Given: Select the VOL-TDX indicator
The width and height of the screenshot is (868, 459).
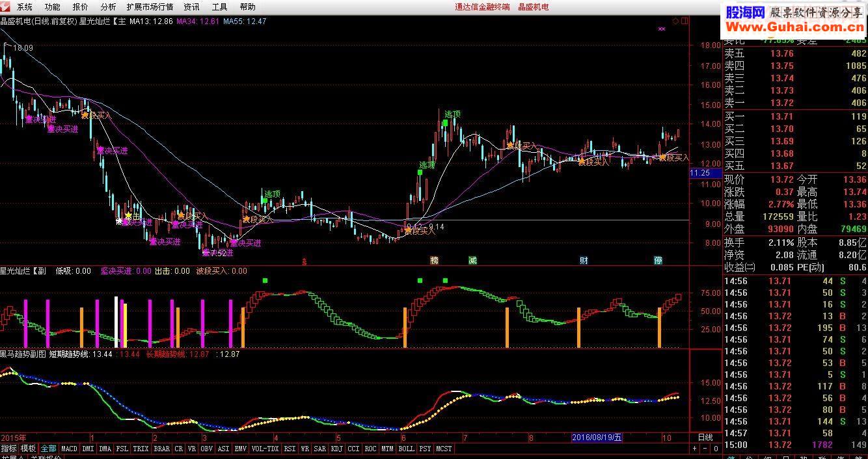Looking at the screenshot, I should point(265,449).
